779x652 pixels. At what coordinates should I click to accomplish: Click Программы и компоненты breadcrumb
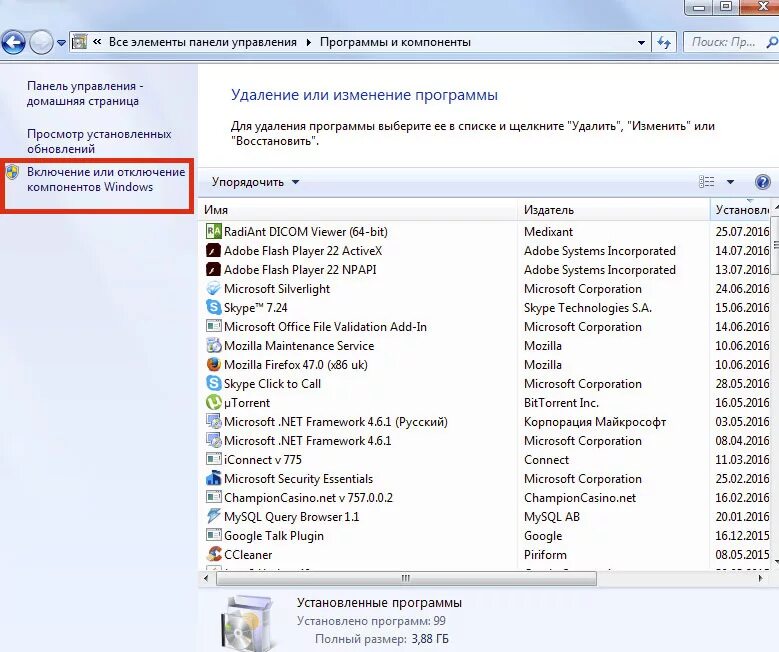pyautogui.click(x=395, y=42)
